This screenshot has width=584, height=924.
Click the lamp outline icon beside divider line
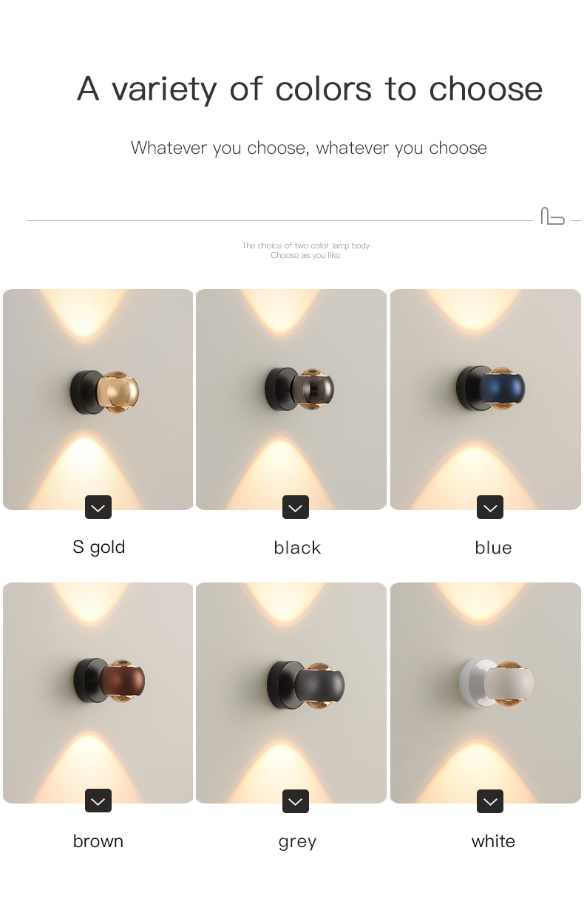(552, 216)
